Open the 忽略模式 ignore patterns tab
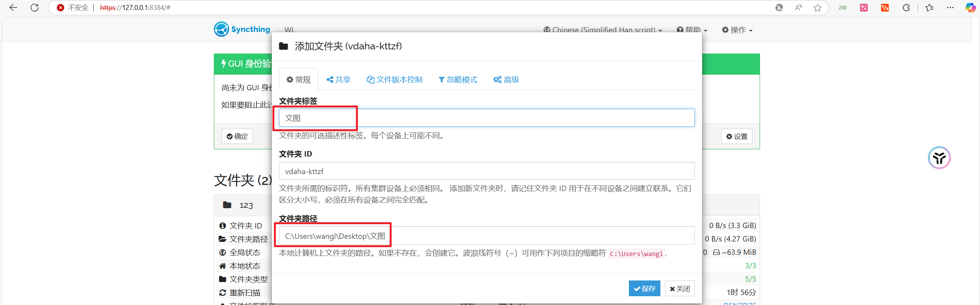This screenshot has width=980, height=305. [x=458, y=80]
